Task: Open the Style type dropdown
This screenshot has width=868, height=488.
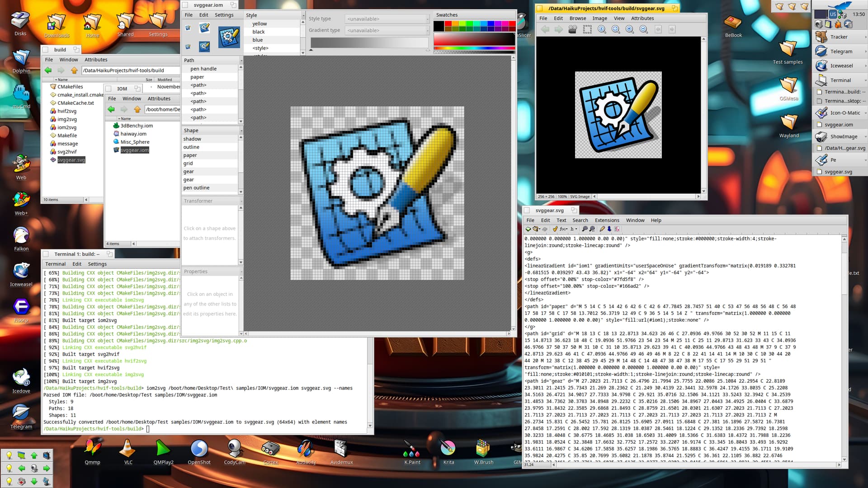Action: [x=387, y=19]
